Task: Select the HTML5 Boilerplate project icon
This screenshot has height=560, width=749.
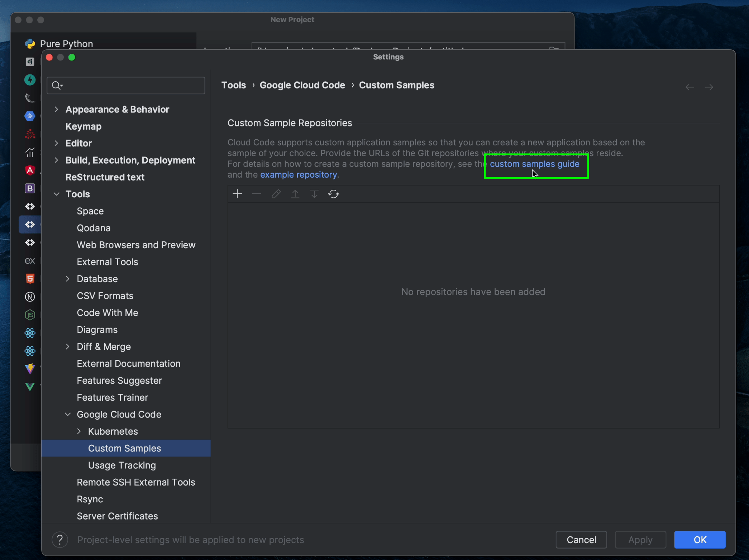Action: pyautogui.click(x=30, y=279)
